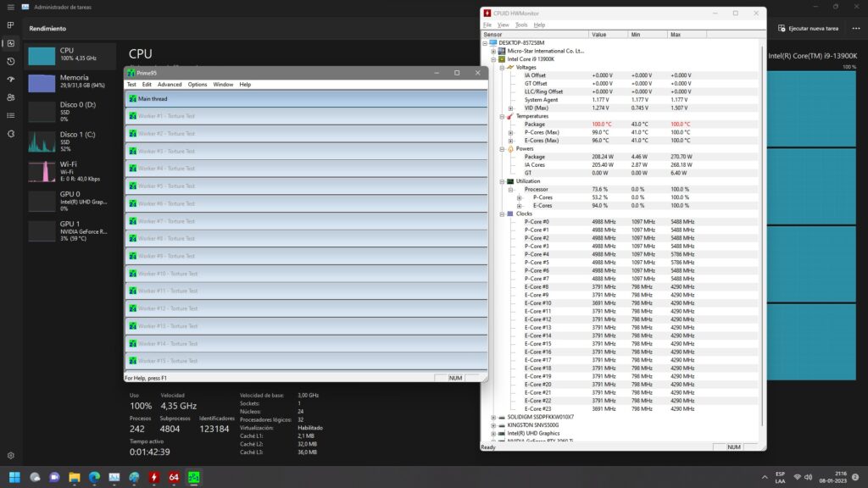
Task: Select Memoria in the performance list
Action: tap(71, 82)
